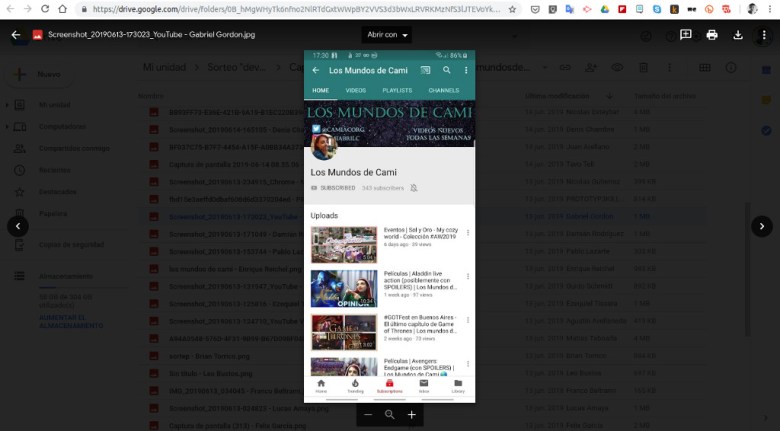Screen dimensions: 780x431
Task: Click the previewed phone screenshot image
Action: [389, 225]
